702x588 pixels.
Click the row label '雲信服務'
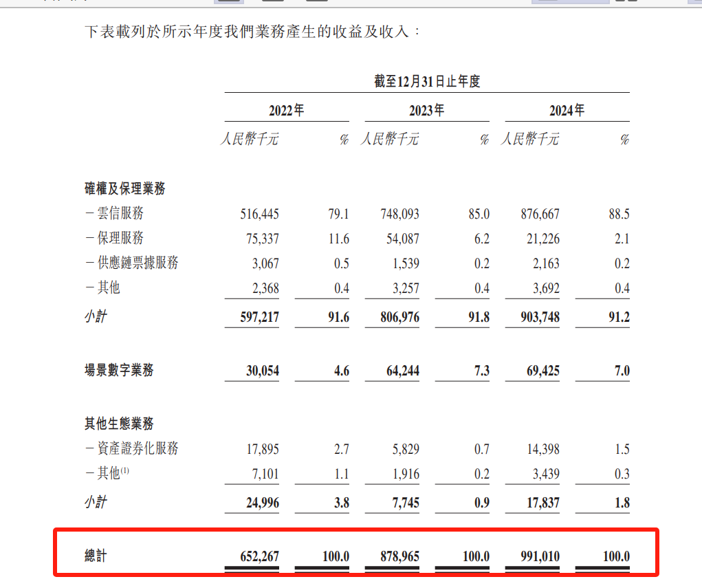pyautogui.click(x=120, y=213)
